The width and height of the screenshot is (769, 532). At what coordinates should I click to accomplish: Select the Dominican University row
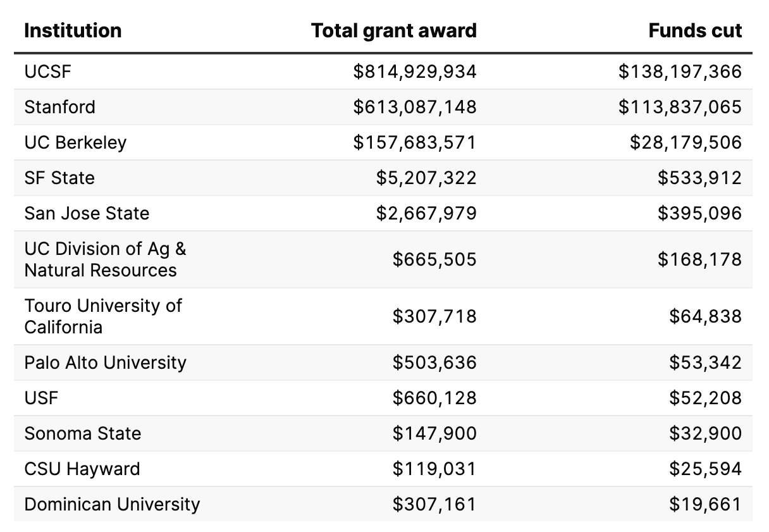pyautogui.click(x=112, y=504)
